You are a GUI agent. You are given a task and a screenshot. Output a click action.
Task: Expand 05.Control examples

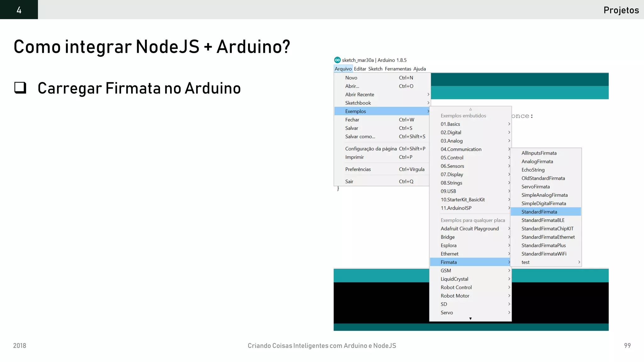470,158
